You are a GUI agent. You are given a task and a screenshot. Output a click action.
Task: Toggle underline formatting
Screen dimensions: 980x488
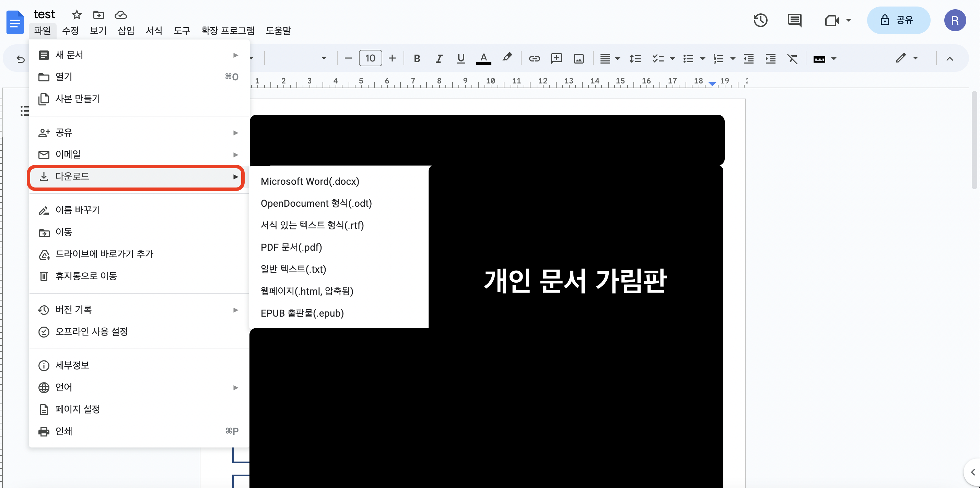point(461,59)
